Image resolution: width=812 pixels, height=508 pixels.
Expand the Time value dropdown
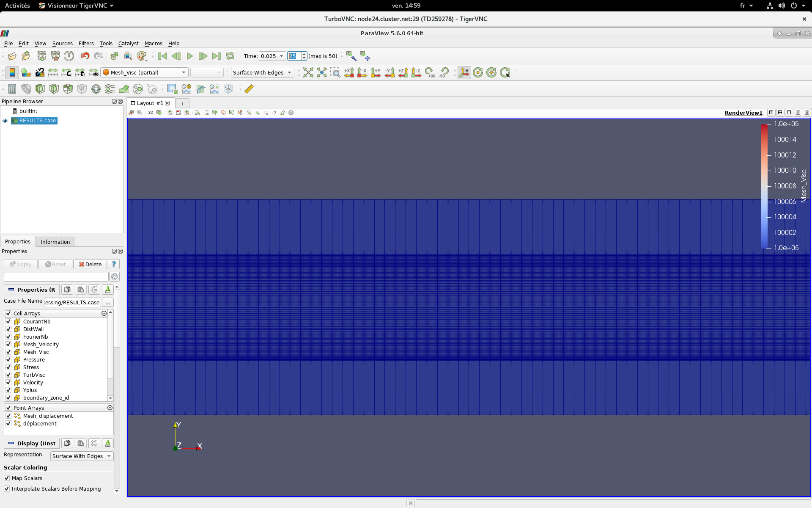281,56
